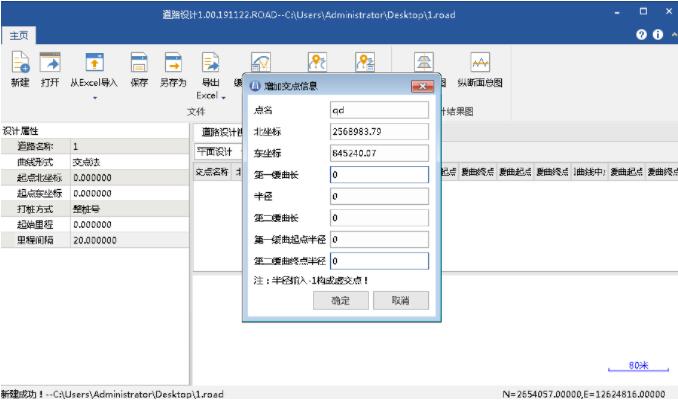Click the 交点名称 column header

click(x=212, y=172)
